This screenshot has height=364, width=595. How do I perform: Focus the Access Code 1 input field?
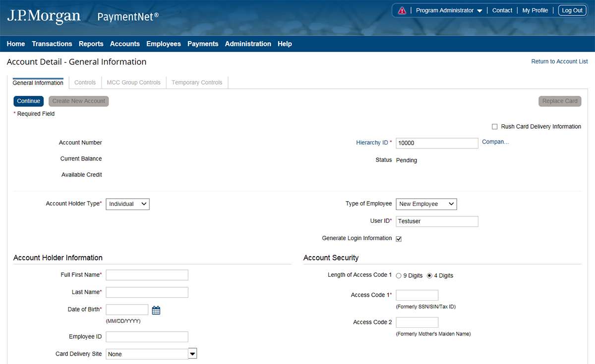(x=417, y=295)
